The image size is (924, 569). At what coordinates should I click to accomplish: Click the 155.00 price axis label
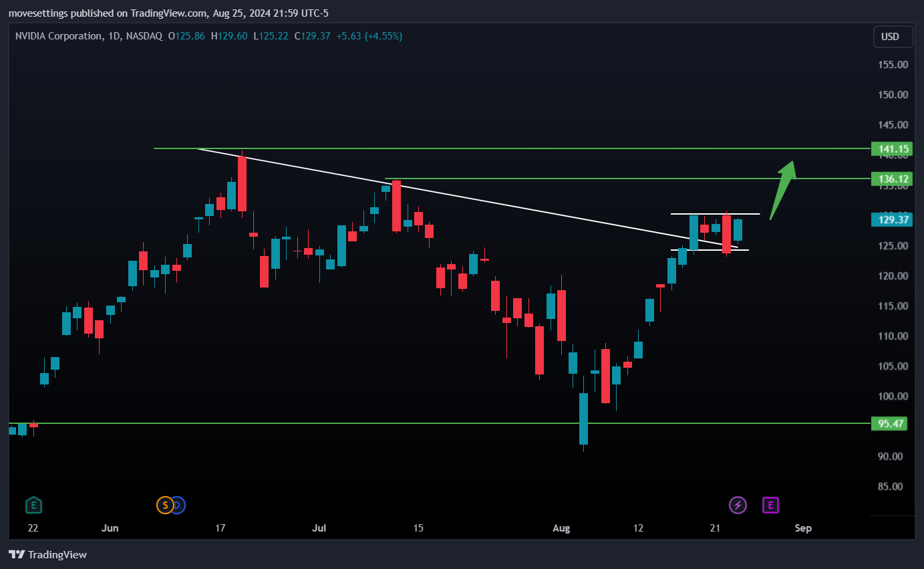pos(893,65)
